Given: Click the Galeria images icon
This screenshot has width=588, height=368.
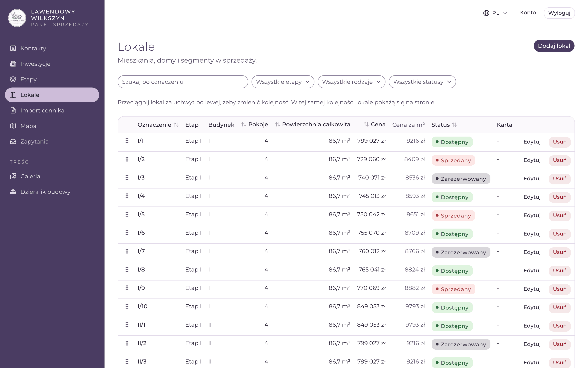Looking at the screenshot, I should click(13, 176).
